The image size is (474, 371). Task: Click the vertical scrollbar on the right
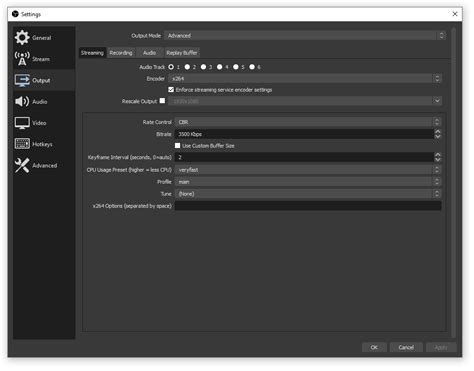click(453, 183)
